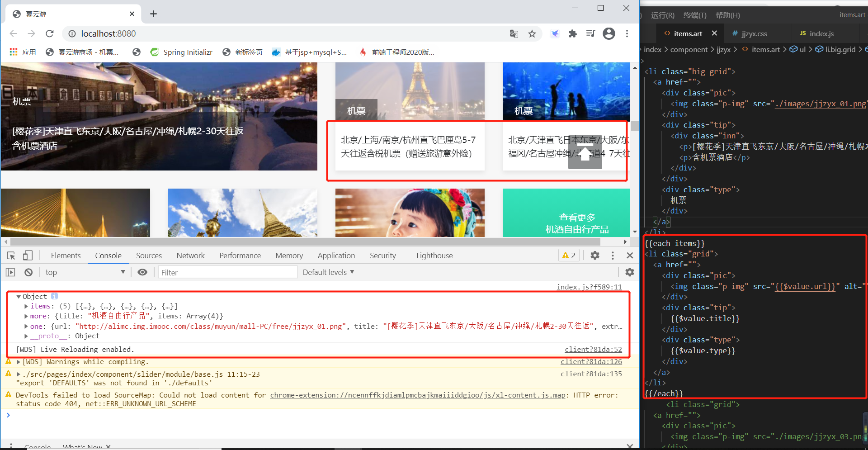Select the items.art editor tab

(x=688, y=33)
